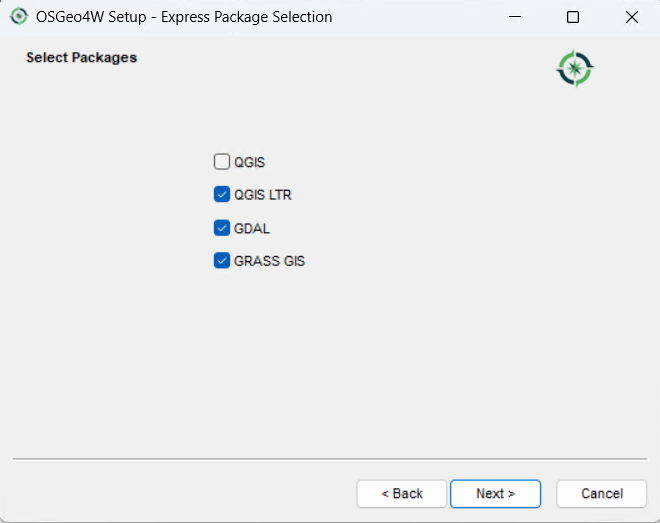This screenshot has height=523, width=660.
Task: Deselect the GDAL package checkbox
Action: click(222, 228)
